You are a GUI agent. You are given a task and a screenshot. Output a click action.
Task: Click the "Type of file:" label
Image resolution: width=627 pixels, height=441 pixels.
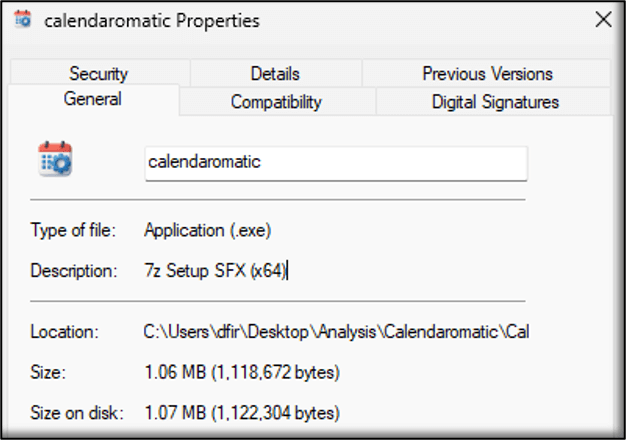73,230
